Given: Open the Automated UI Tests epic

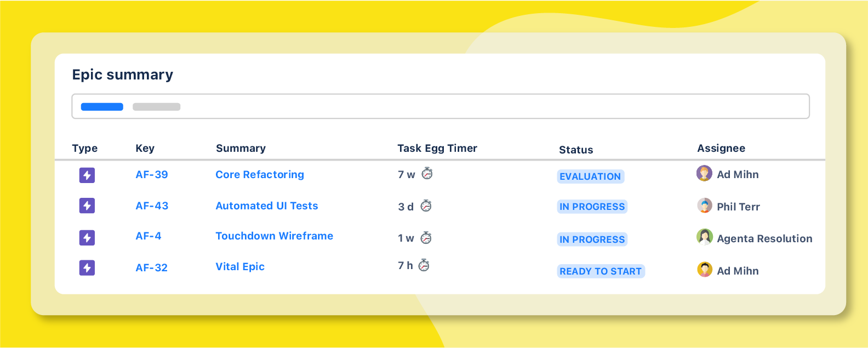Looking at the screenshot, I should (267, 206).
